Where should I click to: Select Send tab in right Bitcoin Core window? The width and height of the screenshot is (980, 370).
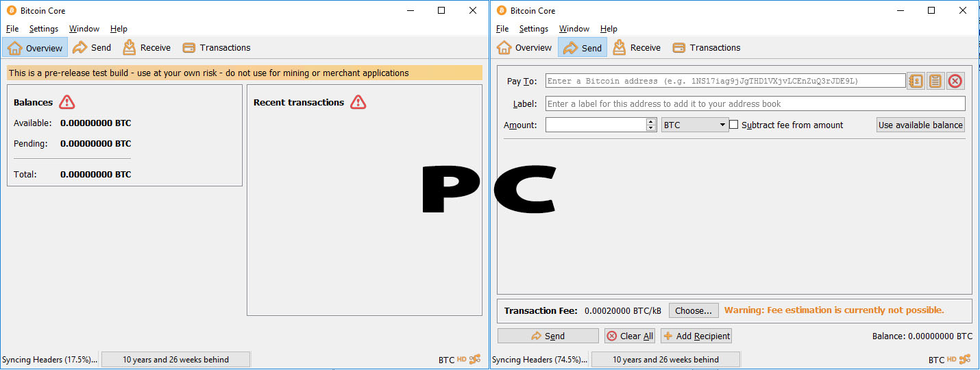[583, 48]
